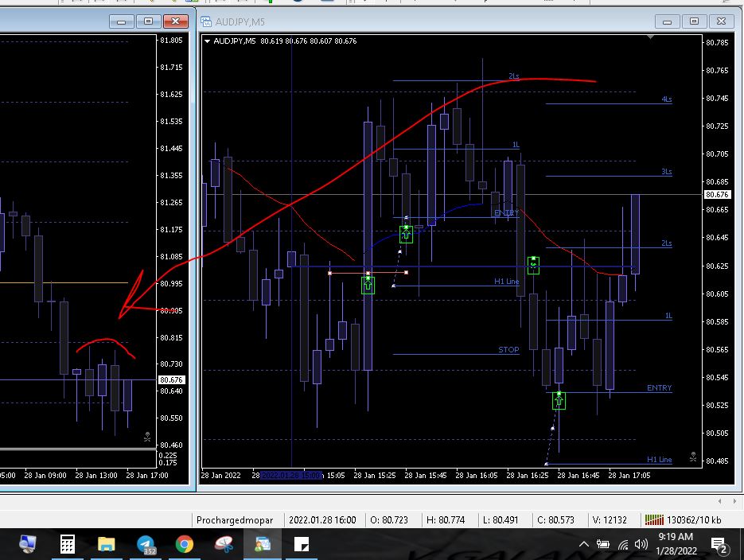
Task: Open network status icon in system tray
Action: tap(623, 545)
